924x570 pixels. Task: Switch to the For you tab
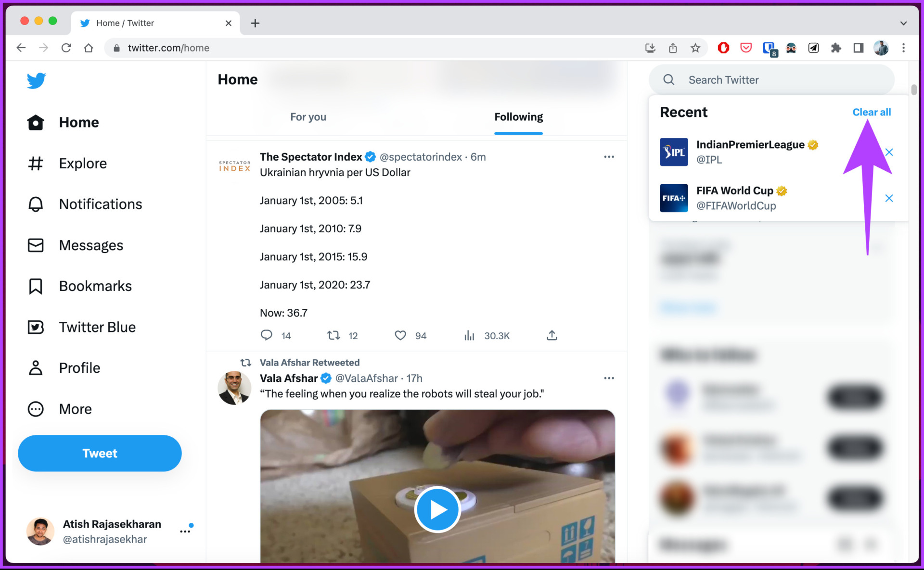pos(308,117)
